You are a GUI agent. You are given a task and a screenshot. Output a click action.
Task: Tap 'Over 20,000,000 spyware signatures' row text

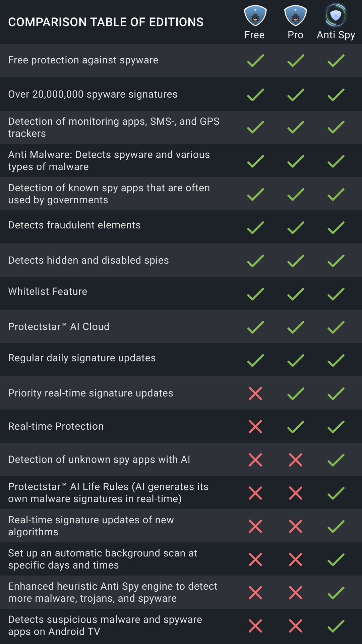tap(93, 95)
